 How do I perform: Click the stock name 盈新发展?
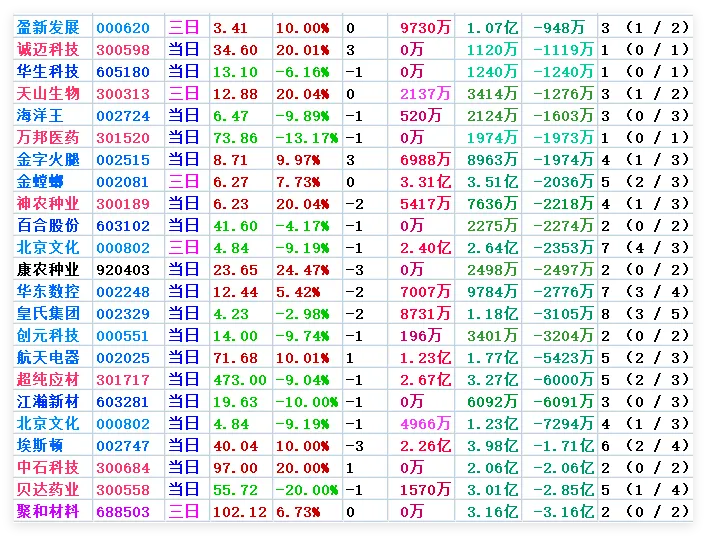click(x=48, y=27)
